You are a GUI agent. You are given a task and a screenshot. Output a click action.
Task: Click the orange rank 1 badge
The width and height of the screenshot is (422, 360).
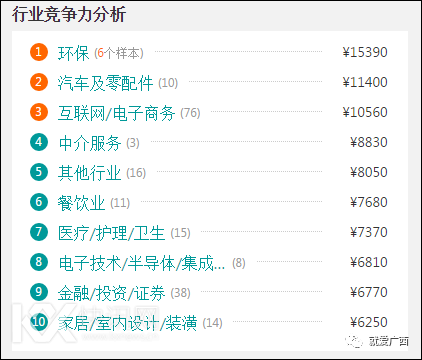pos(39,52)
